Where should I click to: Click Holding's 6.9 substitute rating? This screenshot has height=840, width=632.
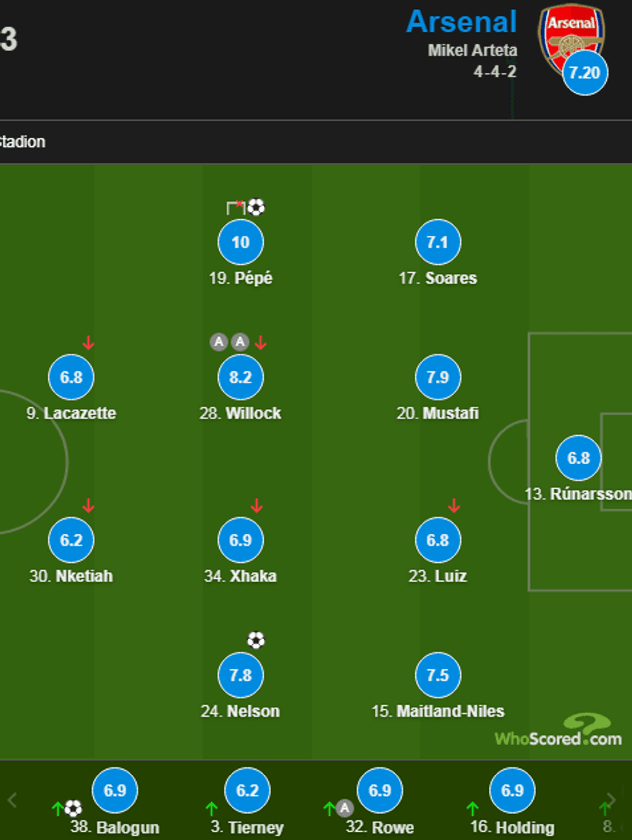coord(513,790)
